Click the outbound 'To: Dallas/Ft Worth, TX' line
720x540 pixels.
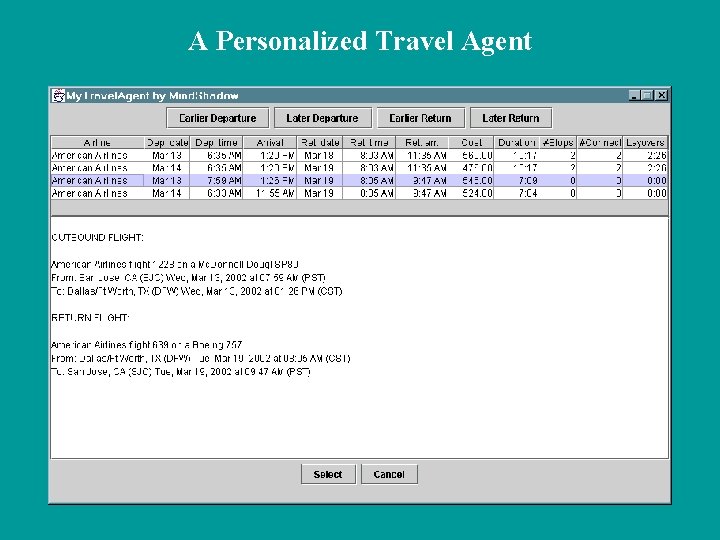[x=197, y=291]
